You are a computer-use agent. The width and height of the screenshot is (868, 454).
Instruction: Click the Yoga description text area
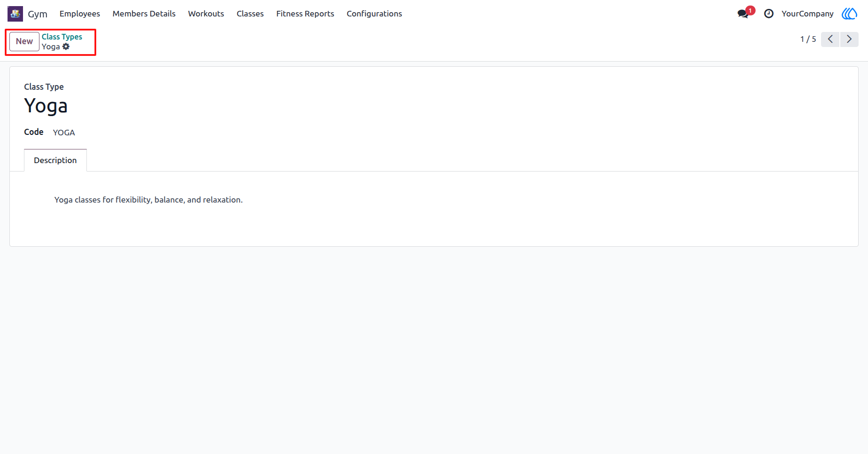tap(148, 200)
